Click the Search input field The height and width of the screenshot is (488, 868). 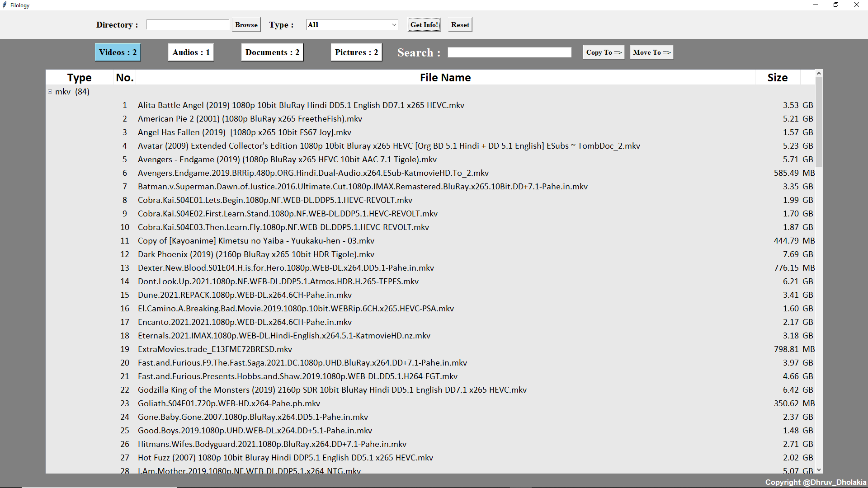[x=509, y=52]
